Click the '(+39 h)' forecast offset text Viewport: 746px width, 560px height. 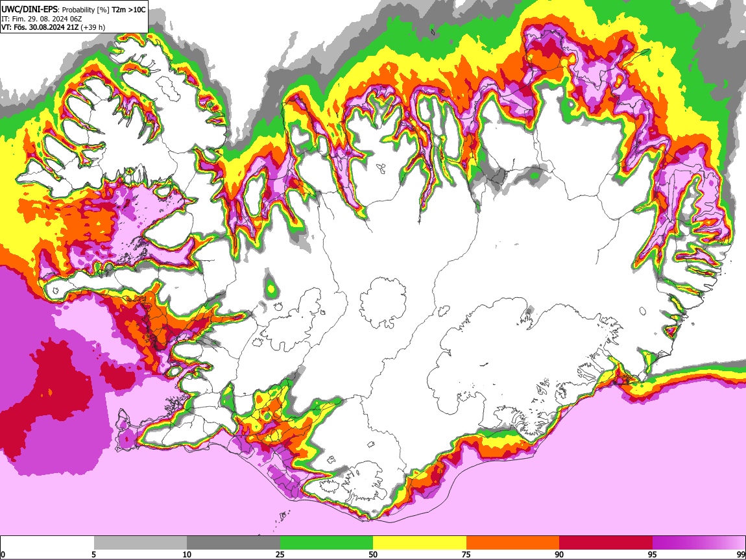(x=93, y=27)
